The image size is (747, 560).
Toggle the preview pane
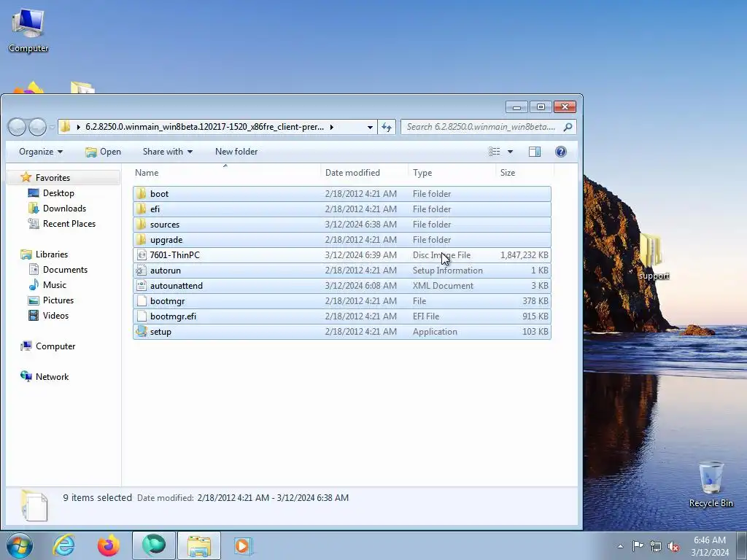tap(535, 152)
